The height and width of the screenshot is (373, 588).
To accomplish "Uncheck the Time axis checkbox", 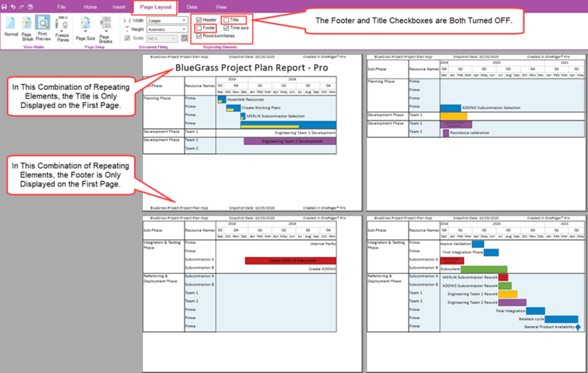I will point(226,28).
